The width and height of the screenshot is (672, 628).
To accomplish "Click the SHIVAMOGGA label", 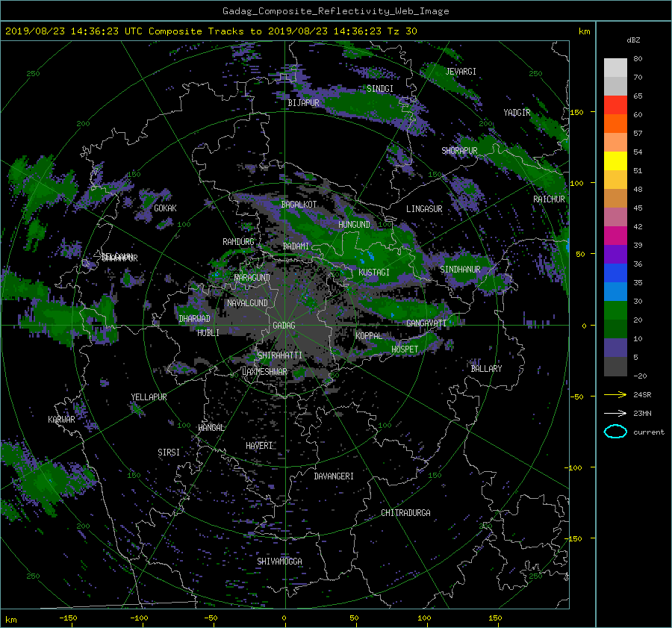I will 279,562.
